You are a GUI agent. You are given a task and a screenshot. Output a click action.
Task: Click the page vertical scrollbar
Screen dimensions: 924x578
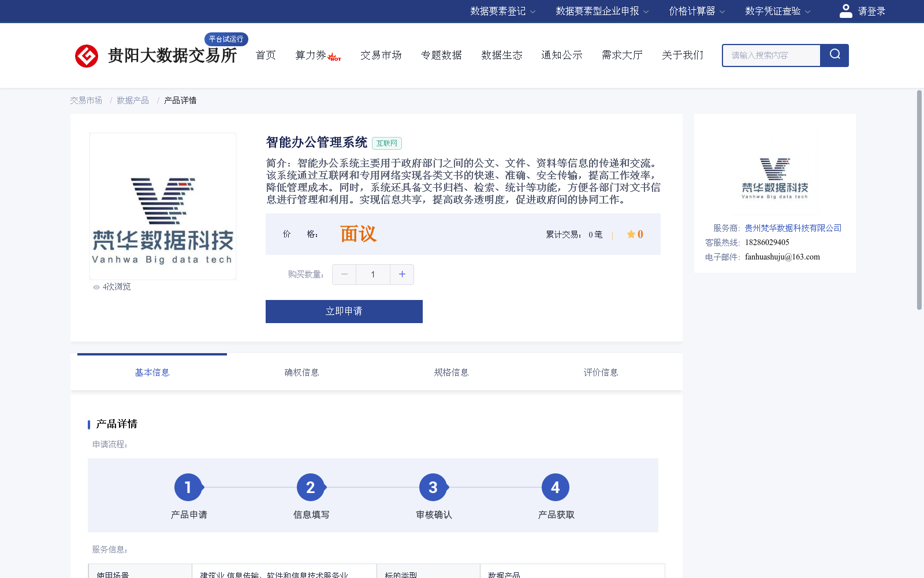[x=919, y=199]
